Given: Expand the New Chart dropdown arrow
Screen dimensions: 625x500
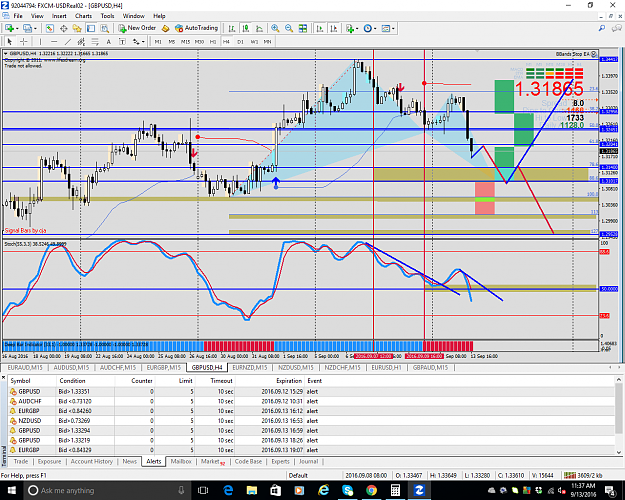Looking at the screenshot, I should point(17,28).
